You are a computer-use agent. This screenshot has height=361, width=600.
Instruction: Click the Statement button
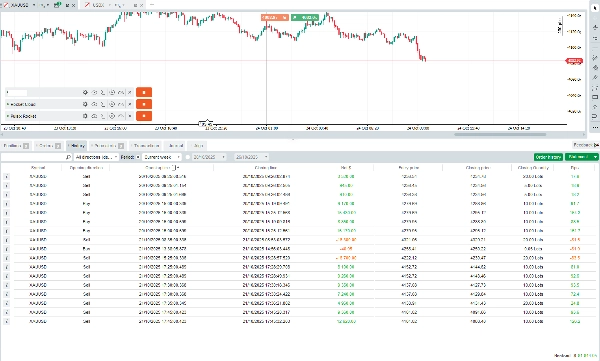pos(579,157)
